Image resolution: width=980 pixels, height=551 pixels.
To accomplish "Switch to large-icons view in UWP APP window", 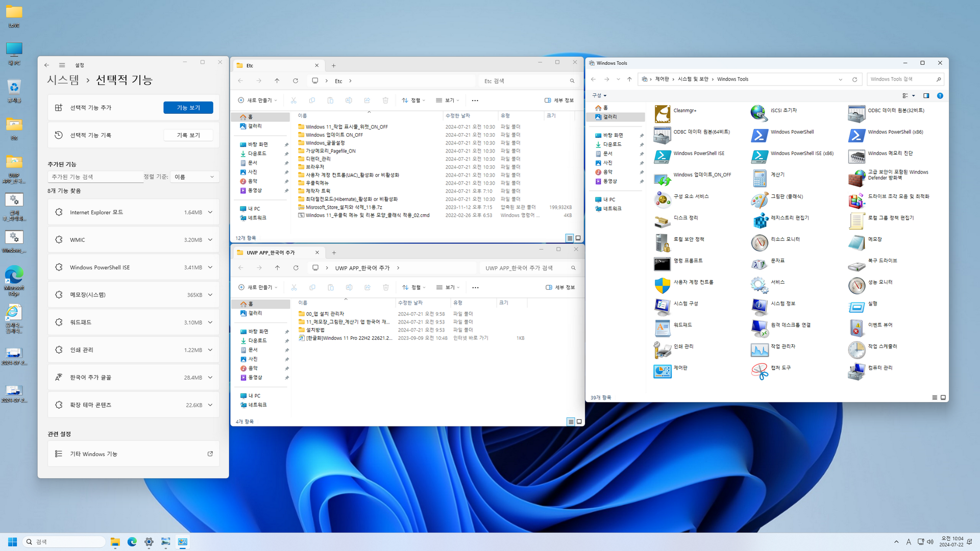I will (579, 421).
